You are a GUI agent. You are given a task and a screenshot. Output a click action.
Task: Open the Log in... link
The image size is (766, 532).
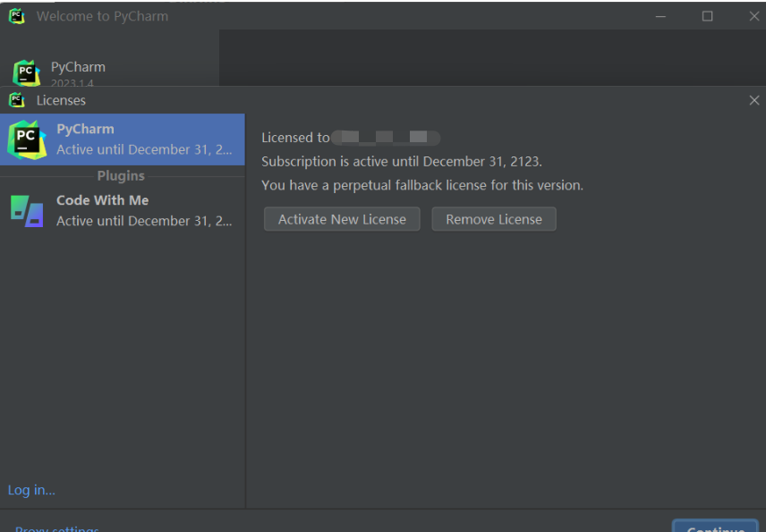(31, 490)
